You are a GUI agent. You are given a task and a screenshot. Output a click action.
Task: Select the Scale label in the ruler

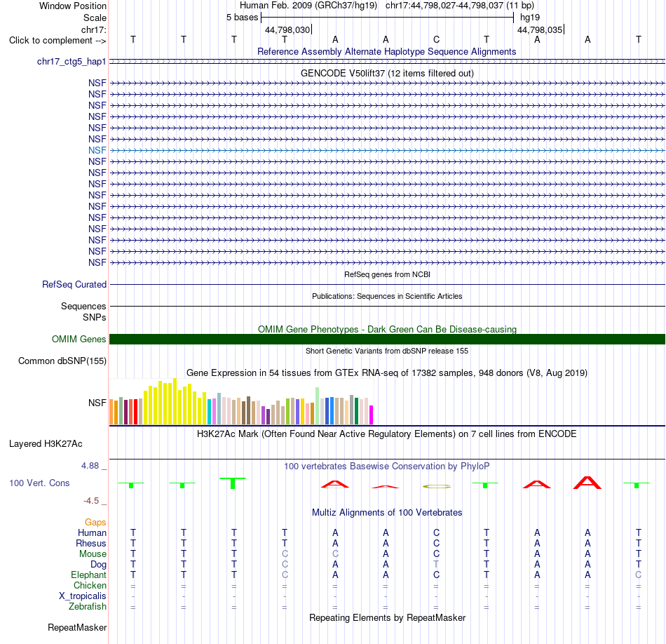coord(95,18)
